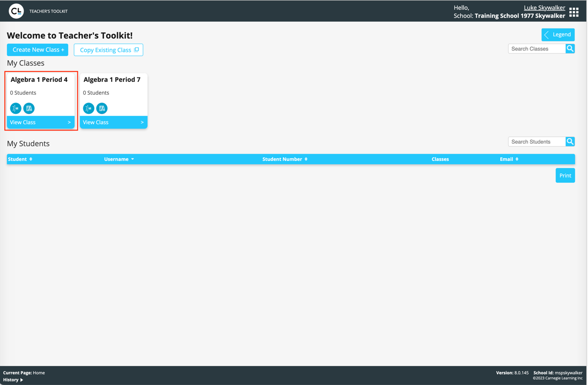
Task: Open the apps grid menu icon
Action: tap(574, 12)
